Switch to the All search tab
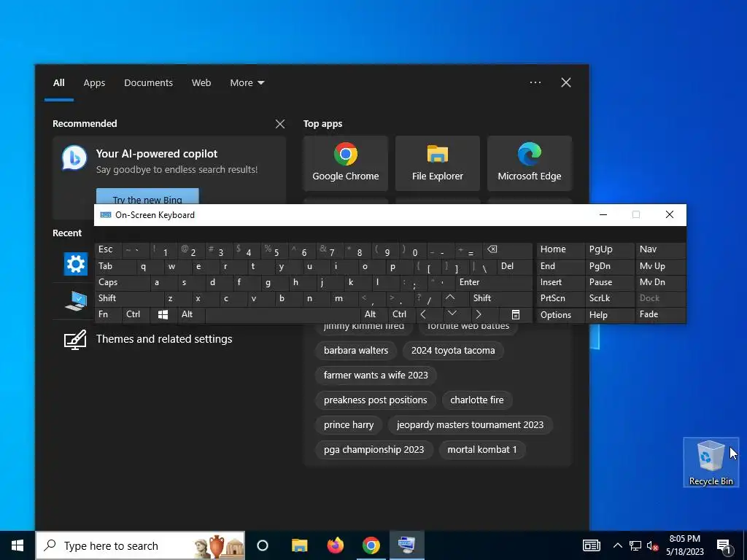The width and height of the screenshot is (747, 560). point(58,83)
